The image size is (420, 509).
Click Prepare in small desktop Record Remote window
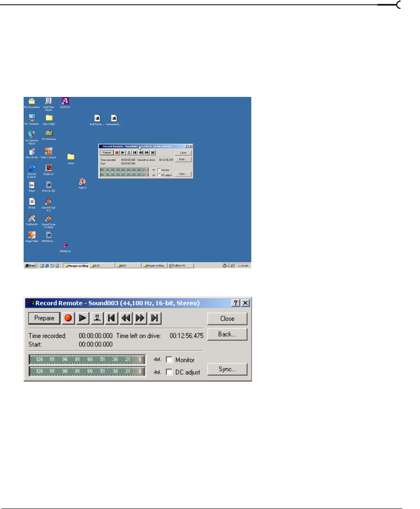[107, 153]
